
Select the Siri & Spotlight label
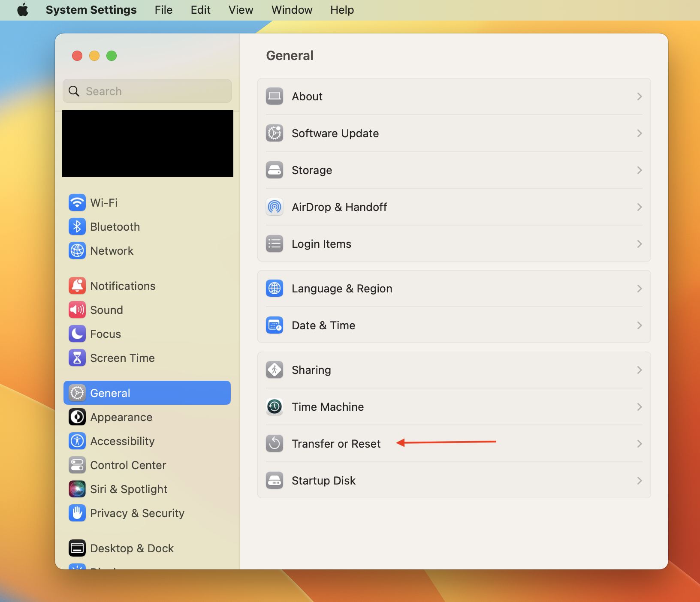(x=129, y=489)
